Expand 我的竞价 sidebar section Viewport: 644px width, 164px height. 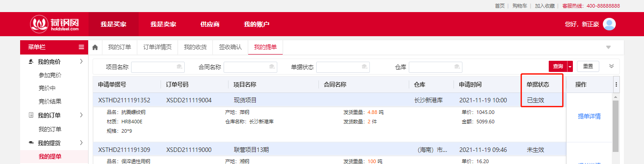coord(81,61)
